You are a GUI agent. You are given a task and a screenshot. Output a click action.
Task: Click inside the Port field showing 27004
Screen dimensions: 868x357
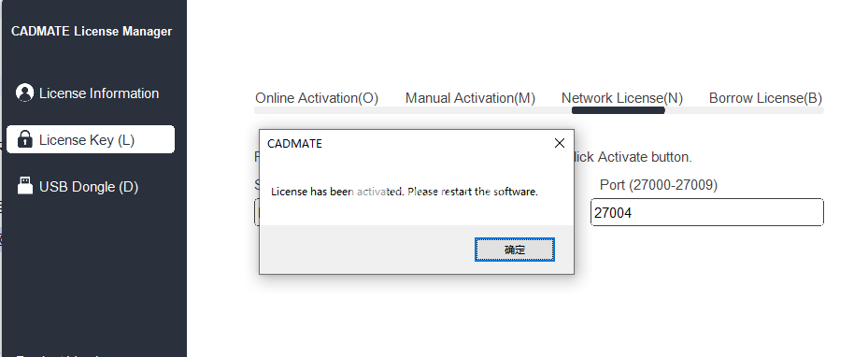(707, 212)
